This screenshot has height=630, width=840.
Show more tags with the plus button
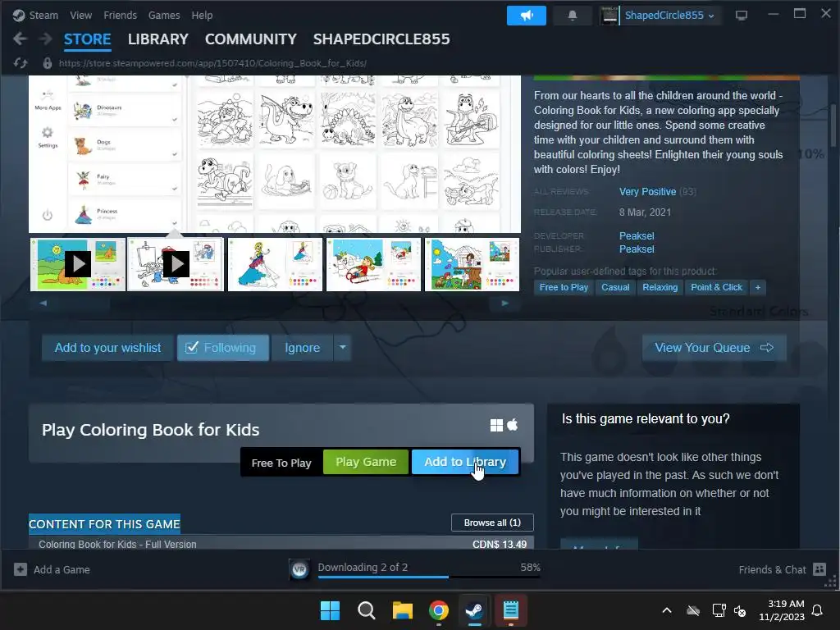coord(757,288)
